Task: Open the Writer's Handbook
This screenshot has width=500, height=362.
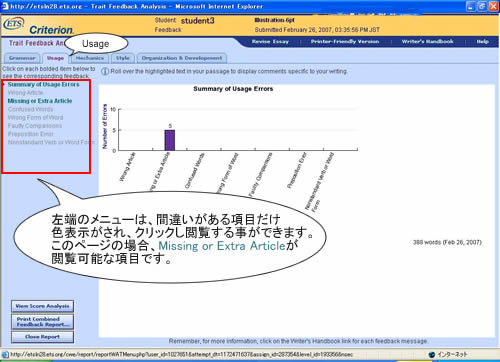Action: click(x=428, y=42)
